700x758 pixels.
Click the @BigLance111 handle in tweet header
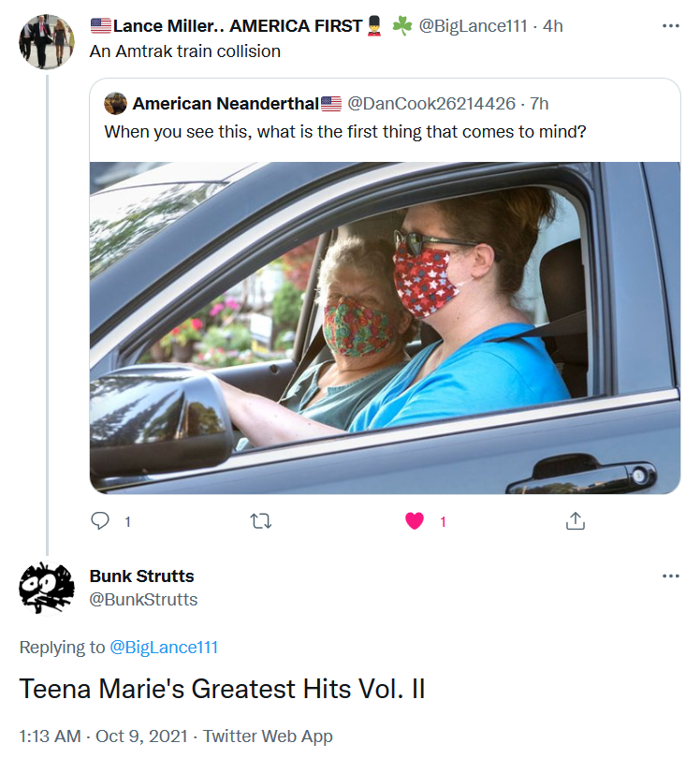pos(473,26)
